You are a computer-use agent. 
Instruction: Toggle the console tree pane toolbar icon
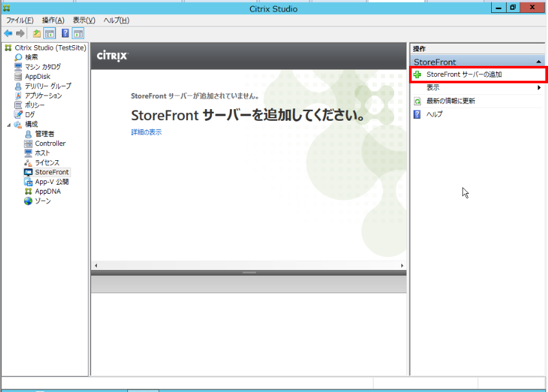50,34
